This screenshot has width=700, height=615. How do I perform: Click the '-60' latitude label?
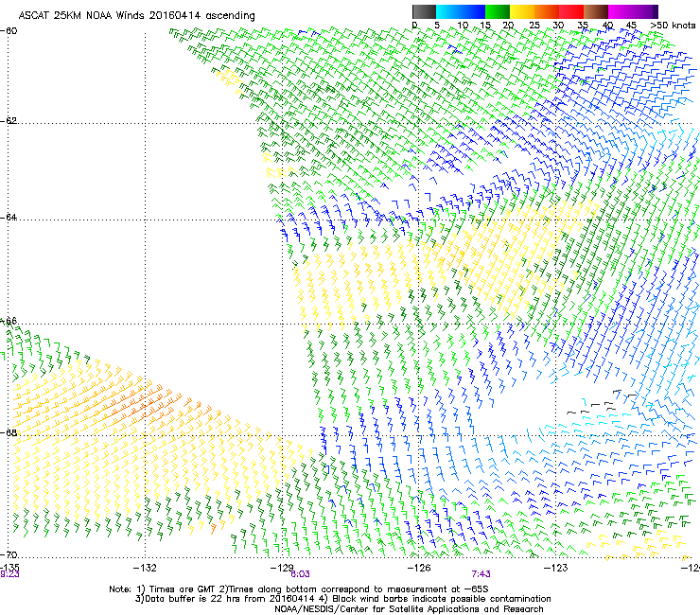(9, 31)
